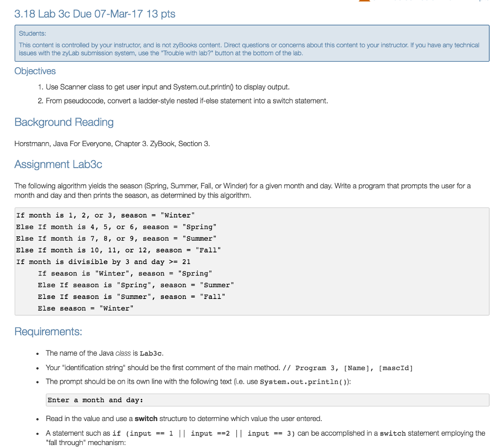
Task: Click the 'Students:' label in the notice box
Action: (32, 34)
